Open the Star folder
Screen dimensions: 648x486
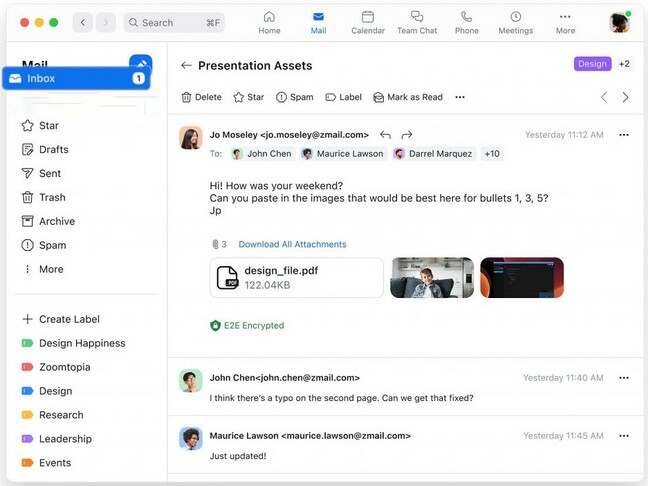(40, 126)
